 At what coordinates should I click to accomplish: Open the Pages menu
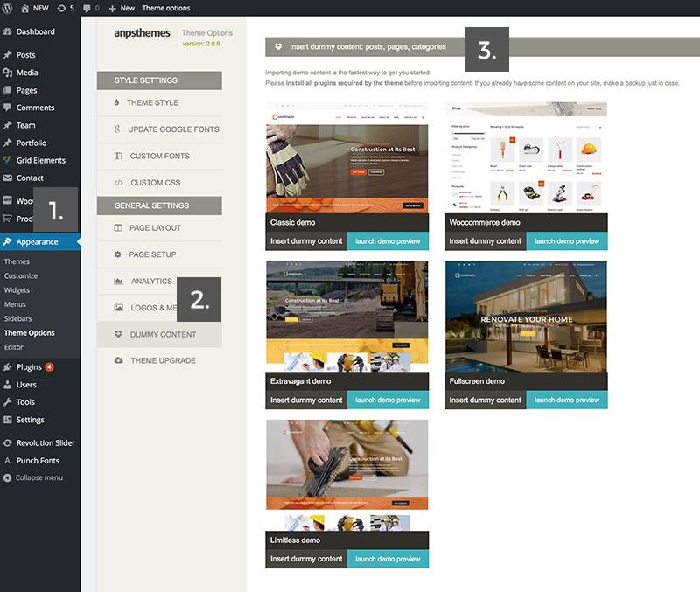pos(26,90)
